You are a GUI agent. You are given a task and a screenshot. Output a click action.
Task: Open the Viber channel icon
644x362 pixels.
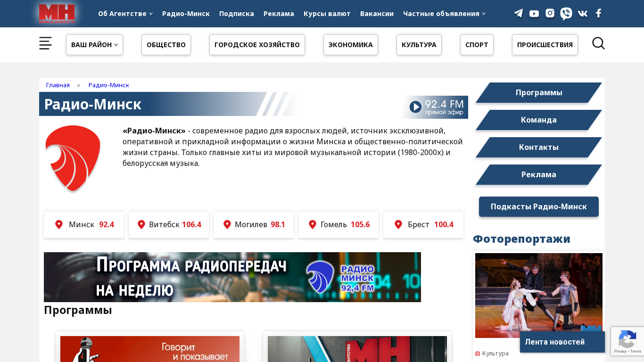click(566, 14)
